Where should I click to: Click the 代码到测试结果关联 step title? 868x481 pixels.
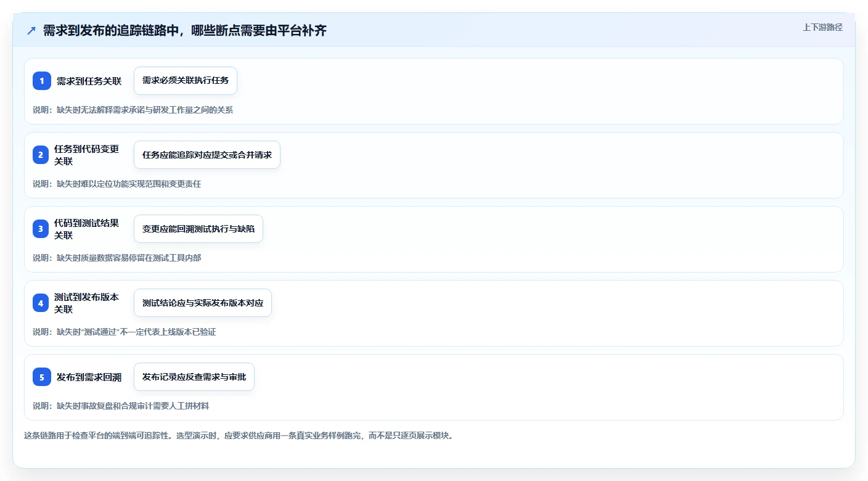[x=87, y=229]
